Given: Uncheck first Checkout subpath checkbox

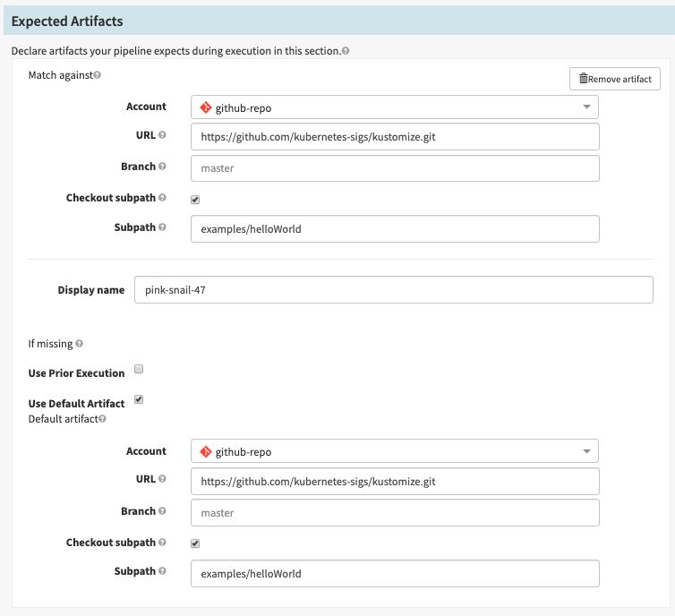Looking at the screenshot, I should pos(195,199).
